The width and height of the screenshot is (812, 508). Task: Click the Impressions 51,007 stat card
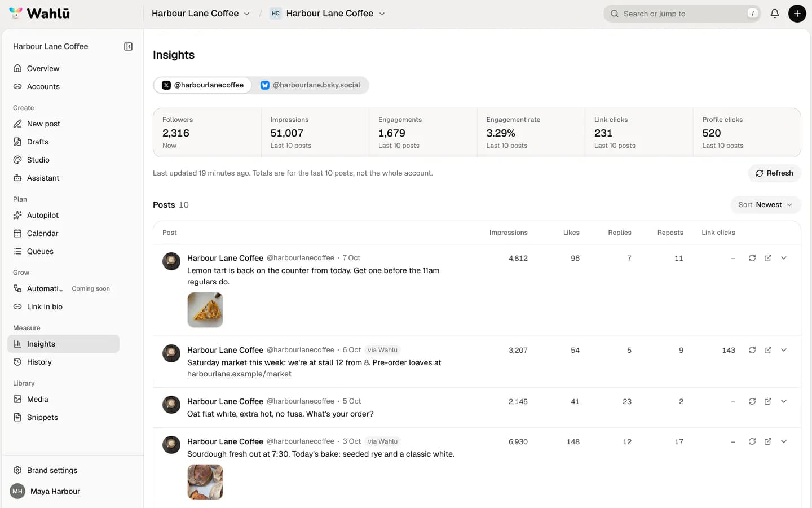pos(315,133)
